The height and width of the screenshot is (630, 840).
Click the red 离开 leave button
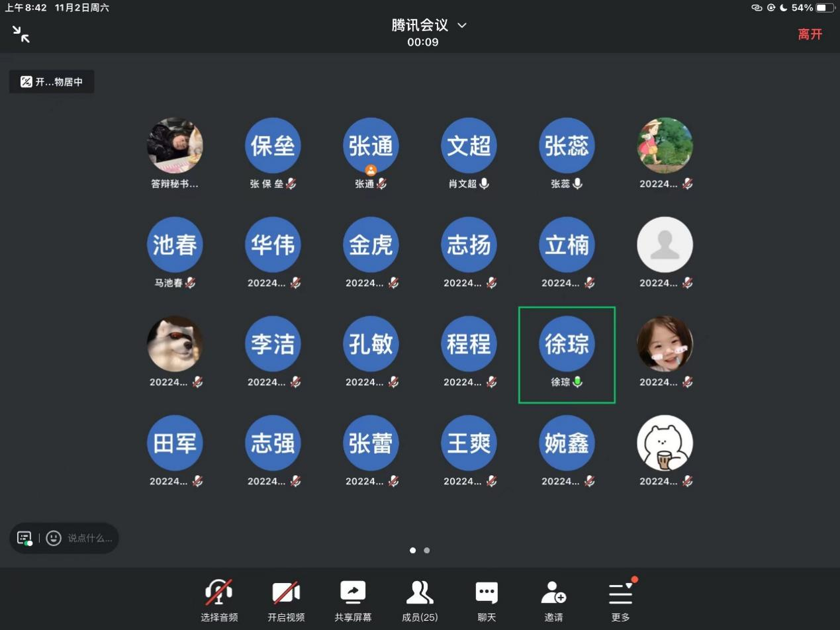coord(810,34)
